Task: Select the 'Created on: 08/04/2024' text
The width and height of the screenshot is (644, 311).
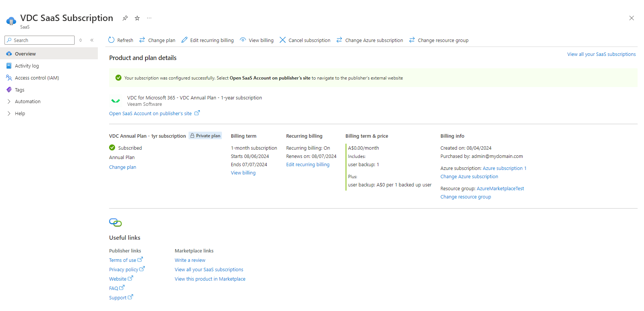Action: click(466, 148)
